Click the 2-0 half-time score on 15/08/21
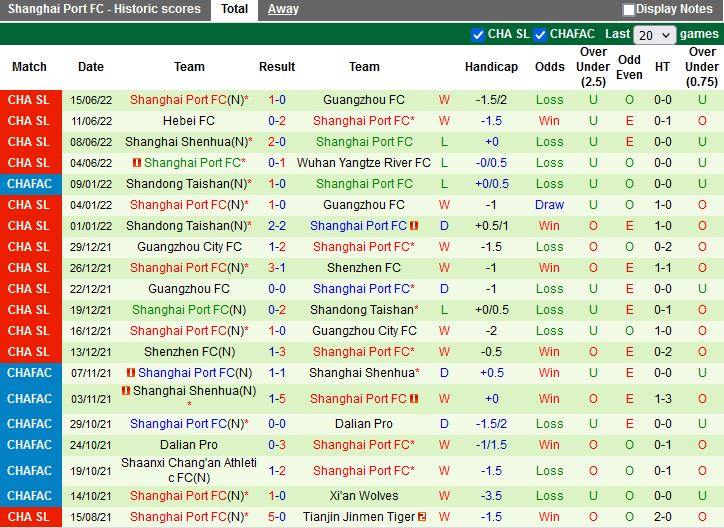724x528 pixels. coord(663,517)
